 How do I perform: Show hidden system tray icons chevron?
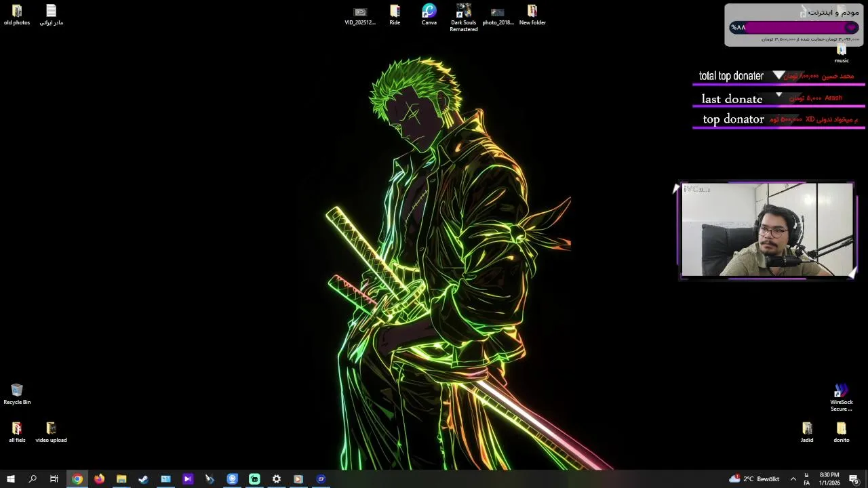(793, 479)
